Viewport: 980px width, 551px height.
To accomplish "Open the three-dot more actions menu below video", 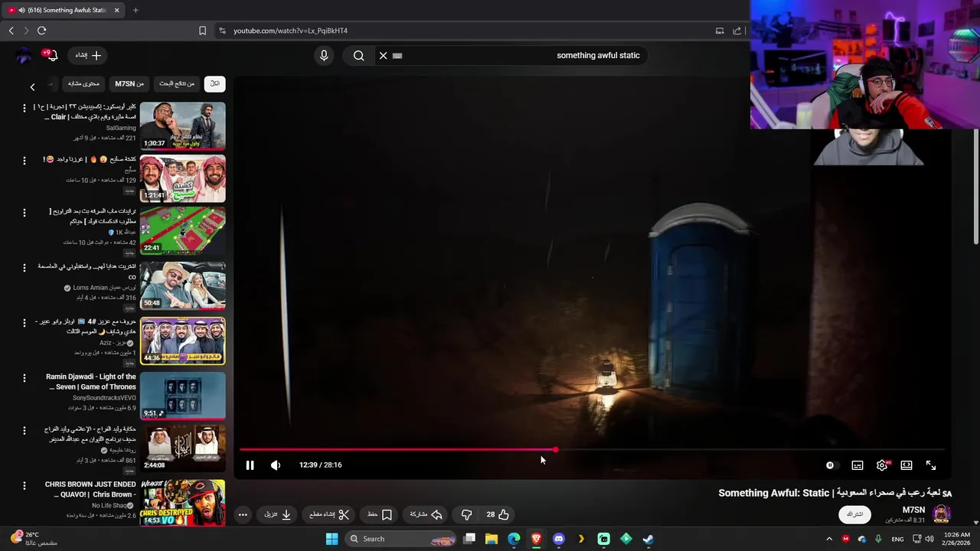I will (x=243, y=514).
